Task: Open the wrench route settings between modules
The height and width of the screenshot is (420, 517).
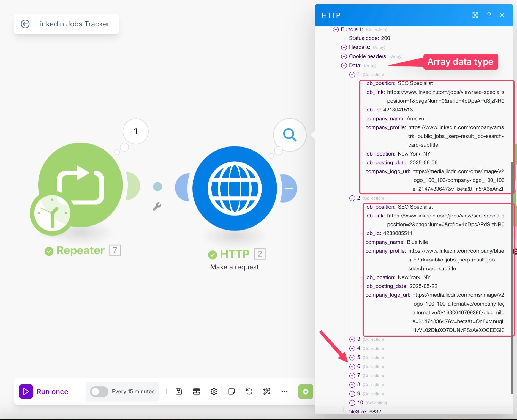Action: pos(157,206)
